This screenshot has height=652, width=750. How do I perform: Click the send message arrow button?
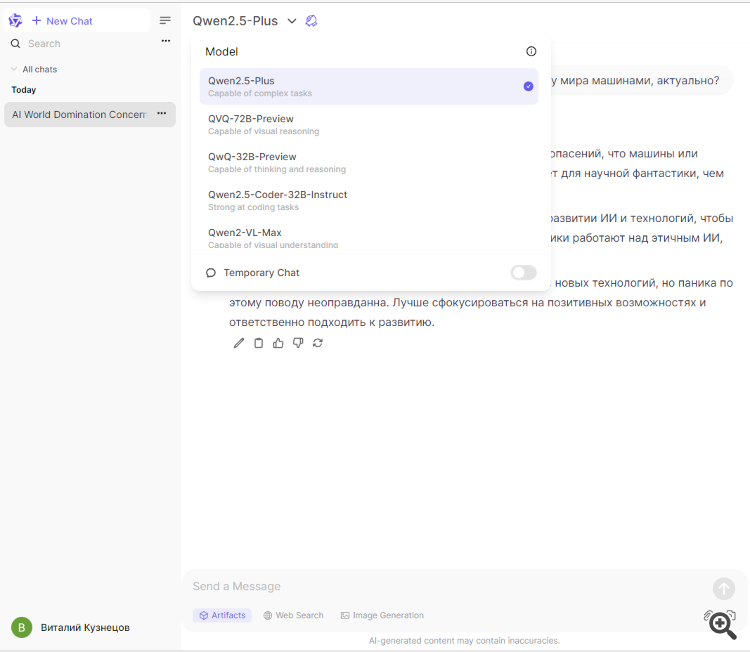pyautogui.click(x=724, y=588)
